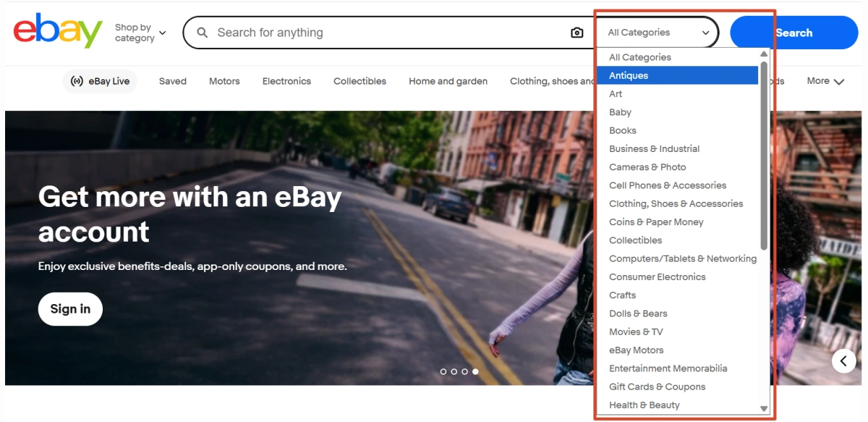Image resolution: width=868 pixels, height=422 pixels.
Task: Click the eBay logo
Action: pyautogui.click(x=58, y=31)
